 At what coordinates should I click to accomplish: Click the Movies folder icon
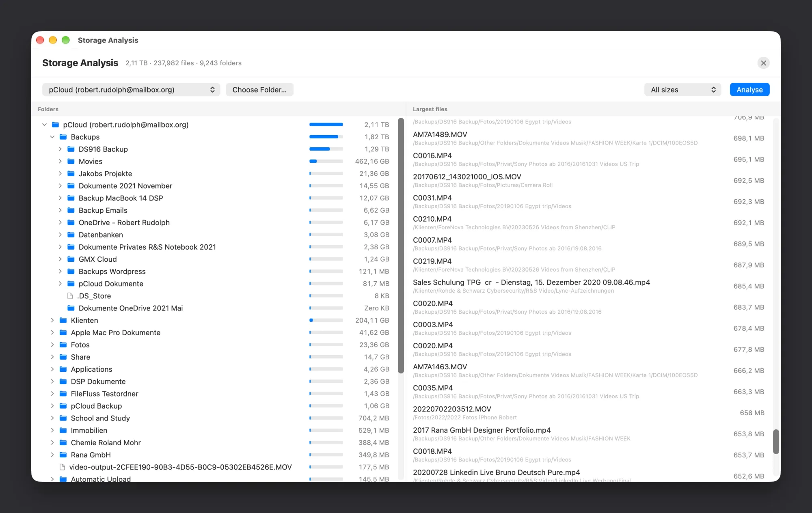[71, 161]
